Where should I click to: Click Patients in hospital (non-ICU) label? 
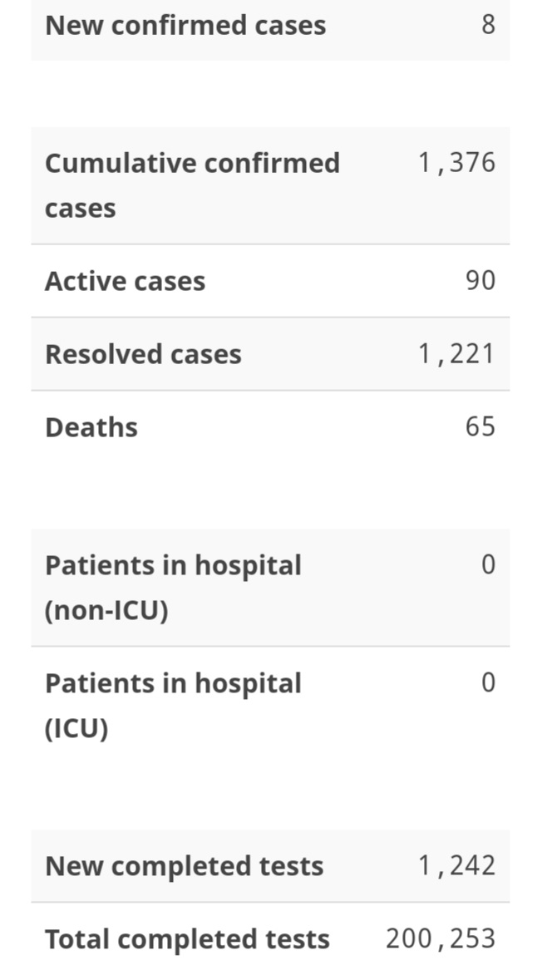pyautogui.click(x=173, y=588)
